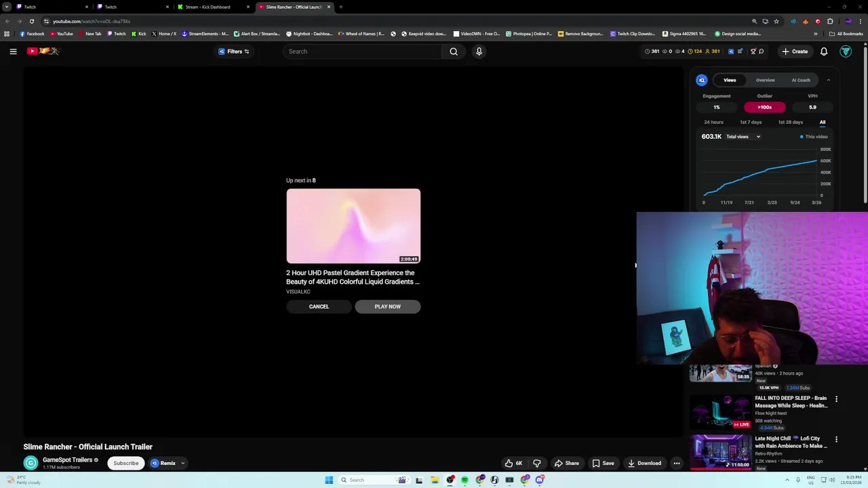Subscribe to GameSpot Trailers

[x=125, y=463]
